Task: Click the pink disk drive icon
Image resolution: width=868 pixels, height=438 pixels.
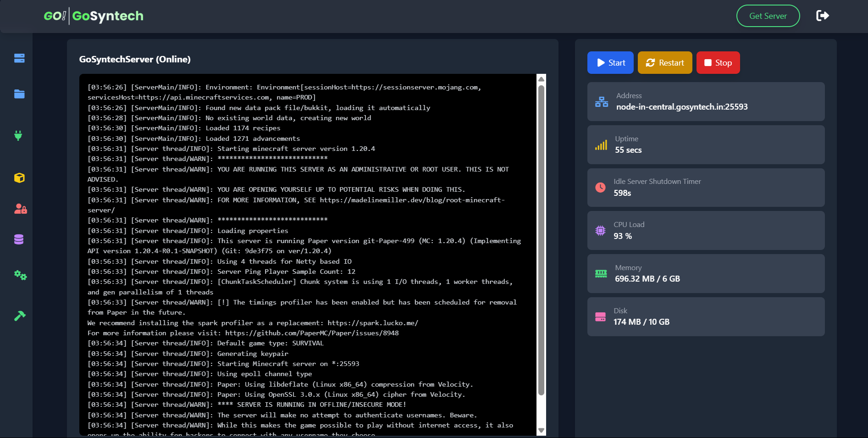Action: coord(600,316)
